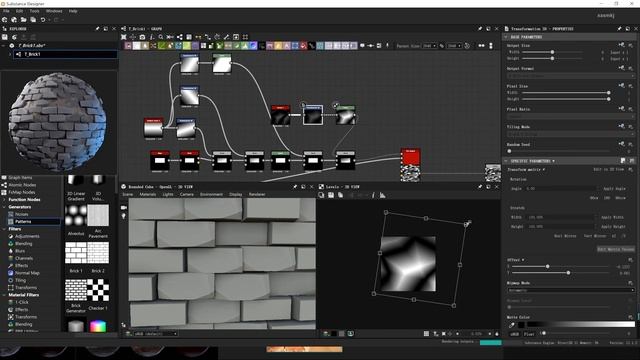Screen dimensions: 640x360
Task: Open the Edit menu
Action: 19,11
